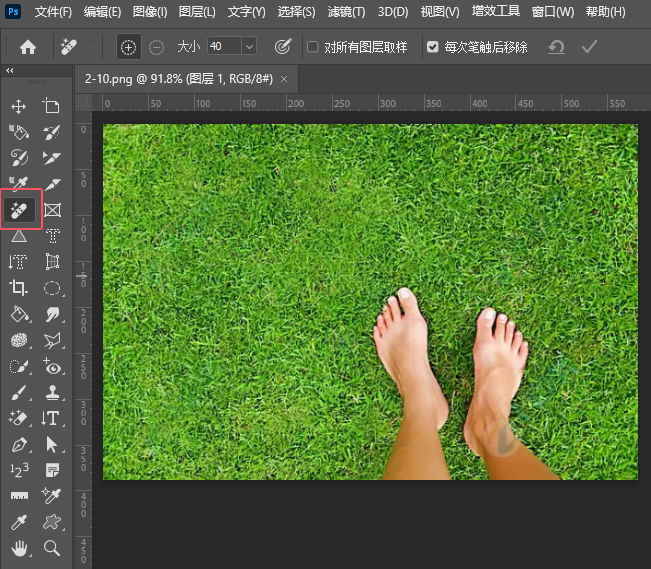Open the size slider dropdown arrow

point(249,46)
